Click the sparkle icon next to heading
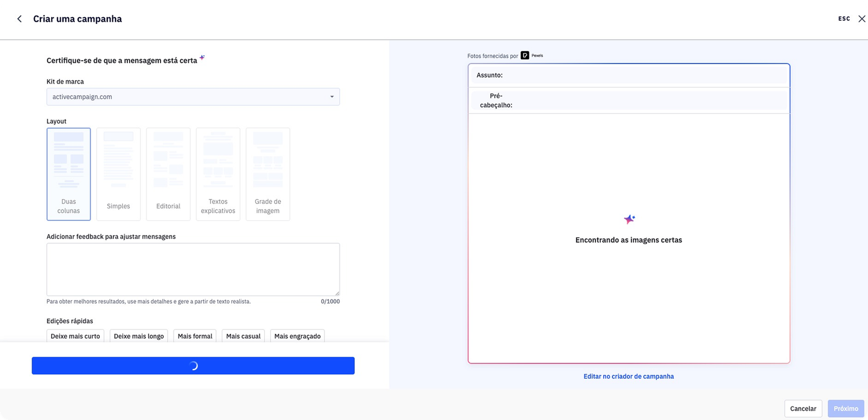 pos(202,58)
